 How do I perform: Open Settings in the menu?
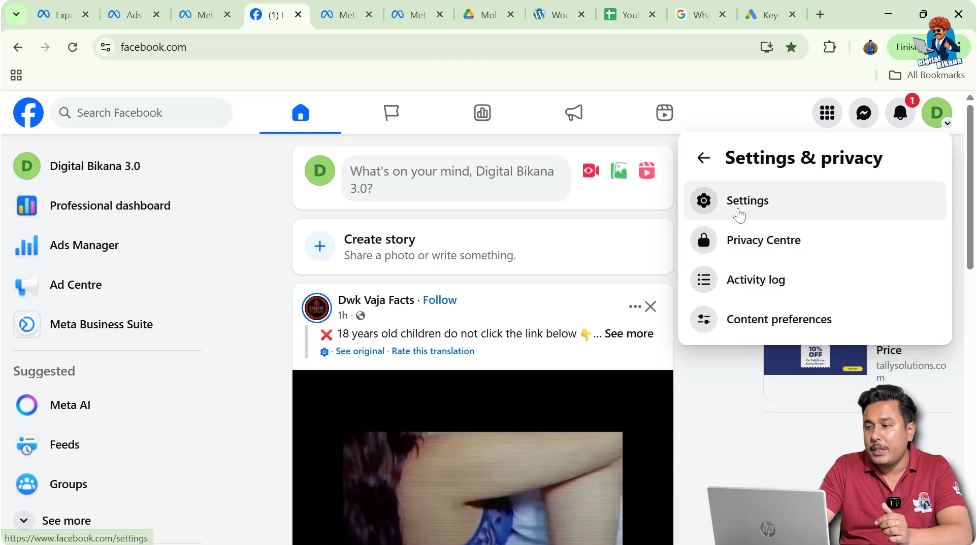click(815, 201)
